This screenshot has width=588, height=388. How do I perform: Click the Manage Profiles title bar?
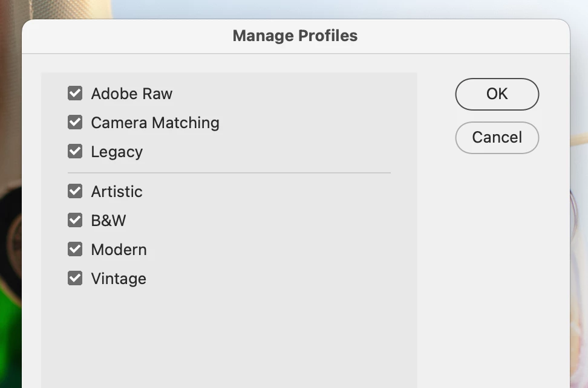pyautogui.click(x=295, y=36)
